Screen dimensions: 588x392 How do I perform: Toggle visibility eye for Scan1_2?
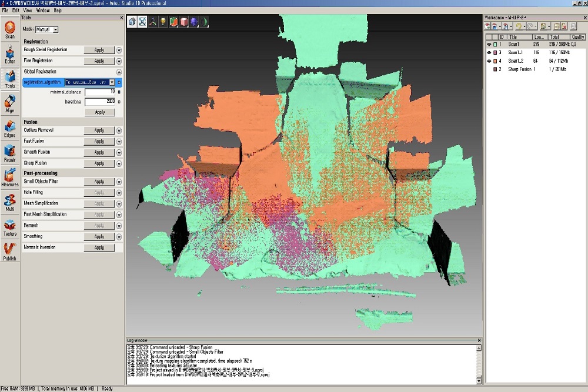tap(489, 61)
